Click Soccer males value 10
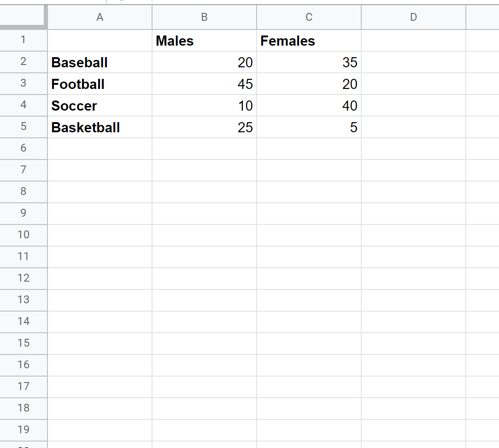 [x=204, y=106]
